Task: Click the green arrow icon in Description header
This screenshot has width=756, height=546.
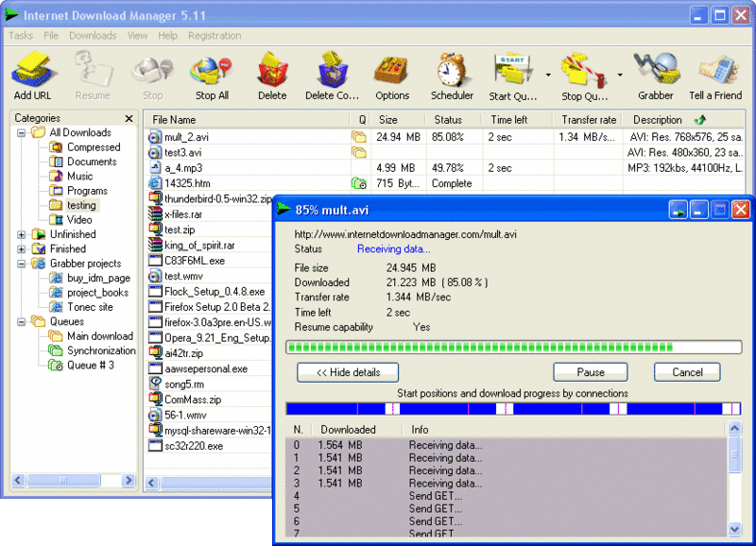Action: pyautogui.click(x=700, y=120)
